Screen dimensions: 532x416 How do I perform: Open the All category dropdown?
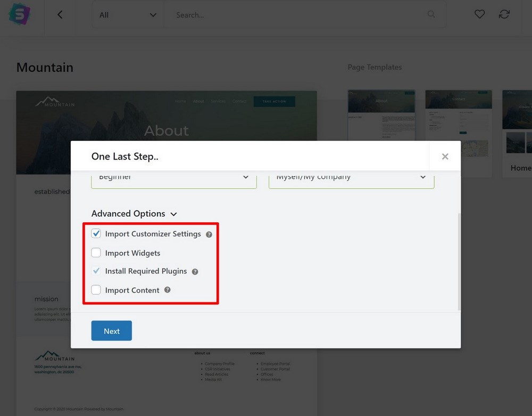[128, 15]
